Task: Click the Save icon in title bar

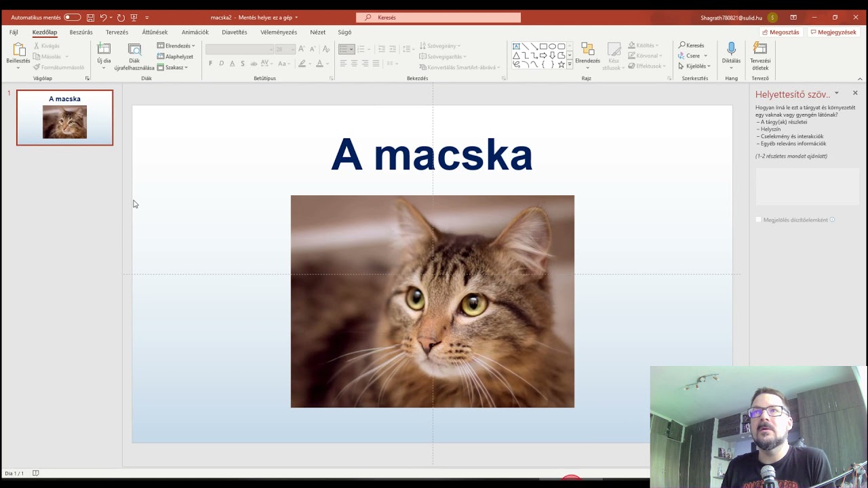Action: [x=90, y=18]
